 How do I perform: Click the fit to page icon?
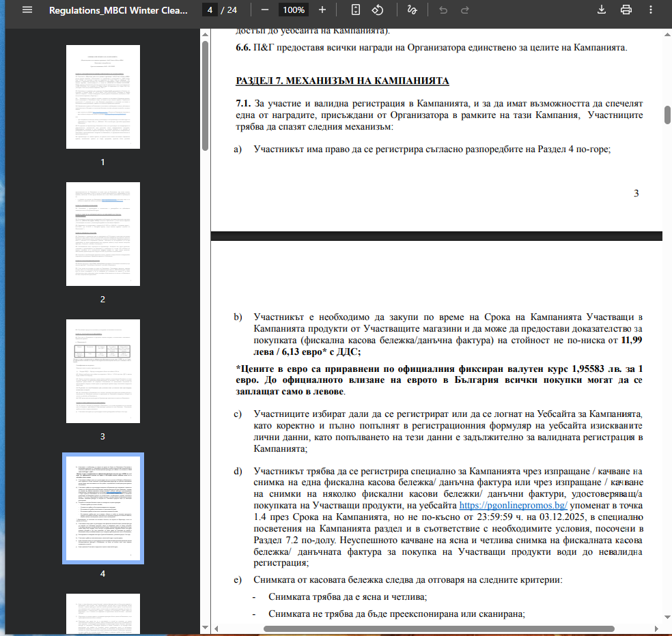[355, 10]
